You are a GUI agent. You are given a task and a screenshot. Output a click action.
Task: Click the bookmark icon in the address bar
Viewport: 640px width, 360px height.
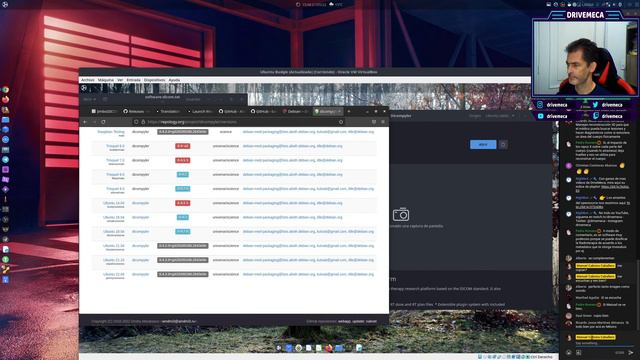coord(341,122)
